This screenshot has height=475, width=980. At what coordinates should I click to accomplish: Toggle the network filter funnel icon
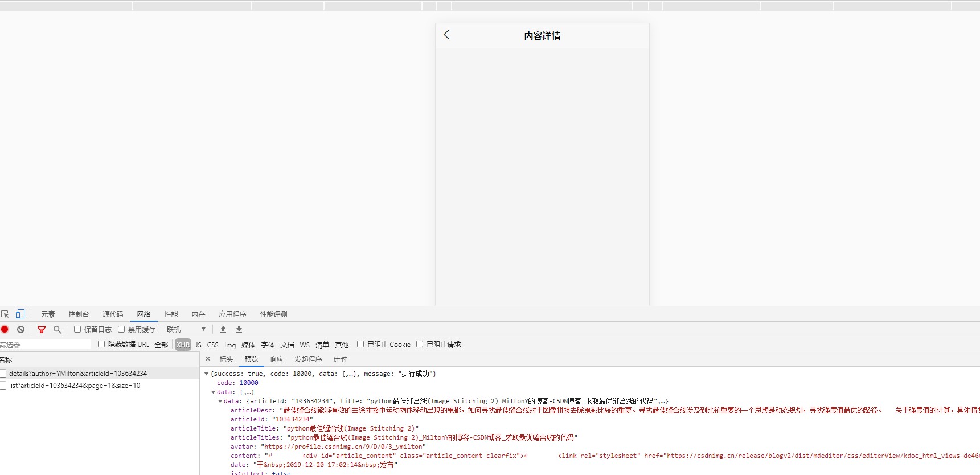click(42, 329)
